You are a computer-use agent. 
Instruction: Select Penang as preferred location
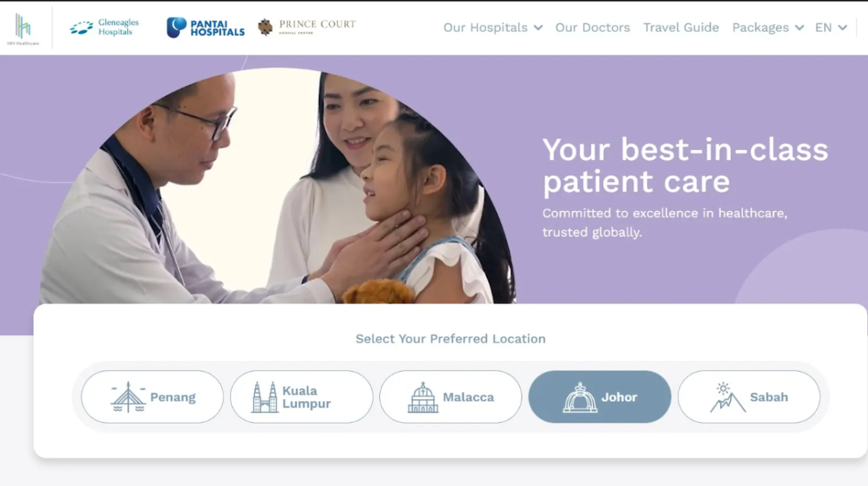[152, 397]
